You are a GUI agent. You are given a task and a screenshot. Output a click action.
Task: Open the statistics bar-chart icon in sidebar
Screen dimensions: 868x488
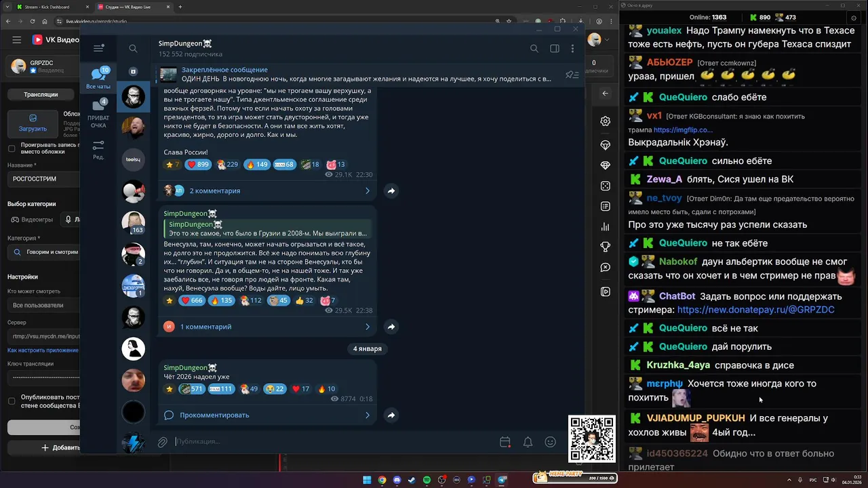click(606, 227)
